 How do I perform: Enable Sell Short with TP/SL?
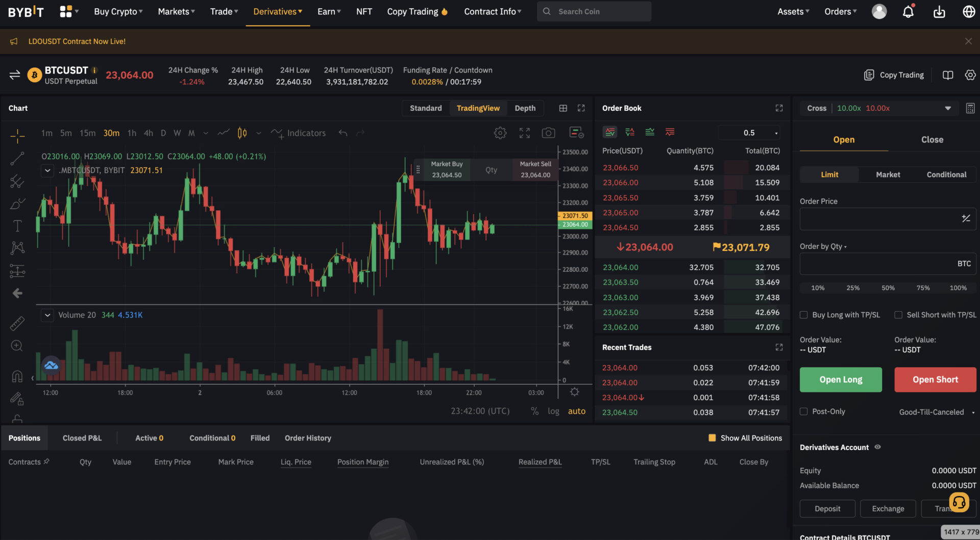coord(898,315)
